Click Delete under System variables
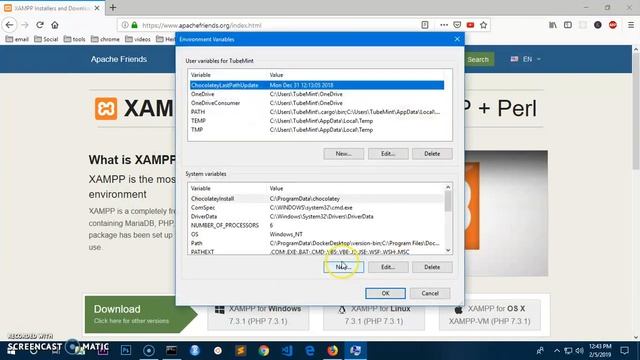This screenshot has height=360, width=640. coord(432,267)
